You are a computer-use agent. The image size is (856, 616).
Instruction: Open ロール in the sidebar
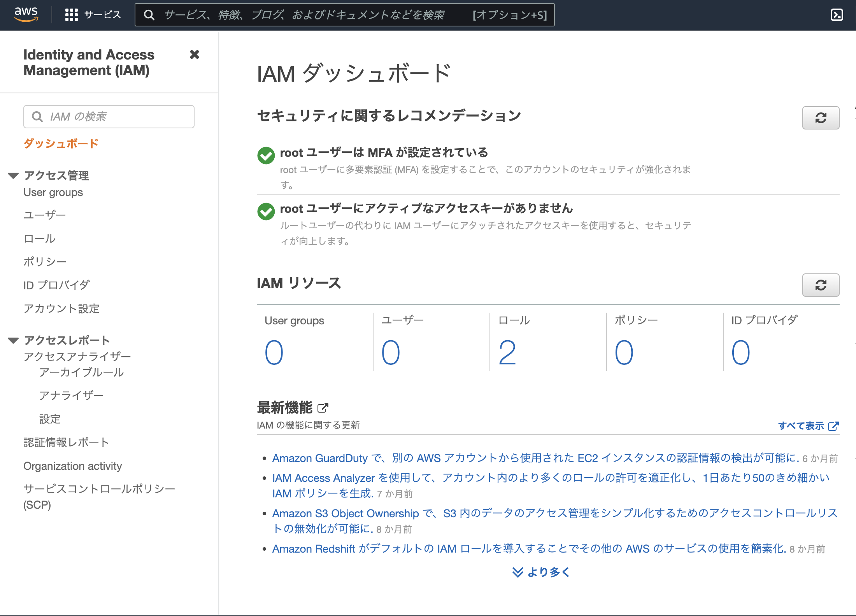point(40,238)
